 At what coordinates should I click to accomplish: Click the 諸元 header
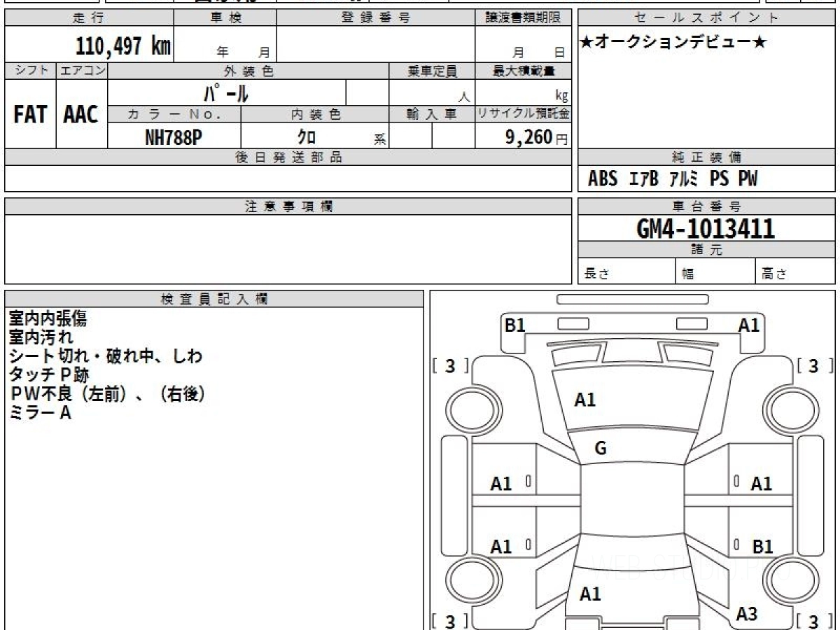pos(707,250)
